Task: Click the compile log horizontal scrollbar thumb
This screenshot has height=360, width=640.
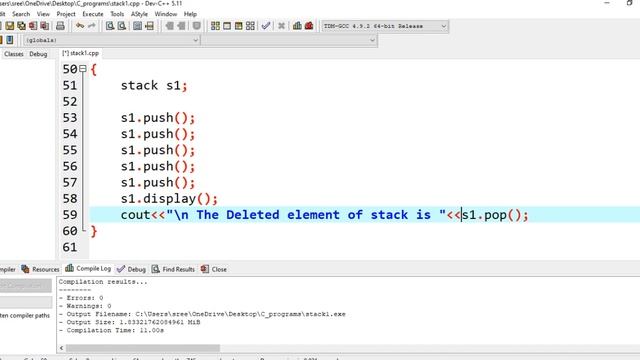Action: tap(143, 348)
